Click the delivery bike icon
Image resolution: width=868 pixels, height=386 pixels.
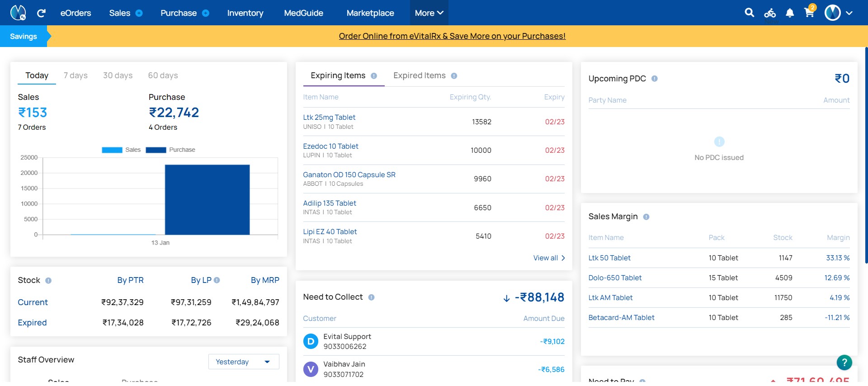click(770, 13)
